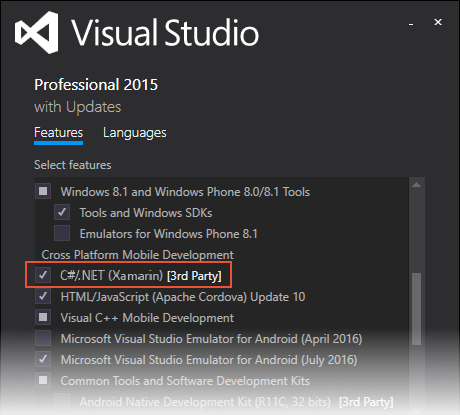Viewport: 460px width, 415px height.
Task: Close the Visual Studio installer
Action: (x=438, y=22)
